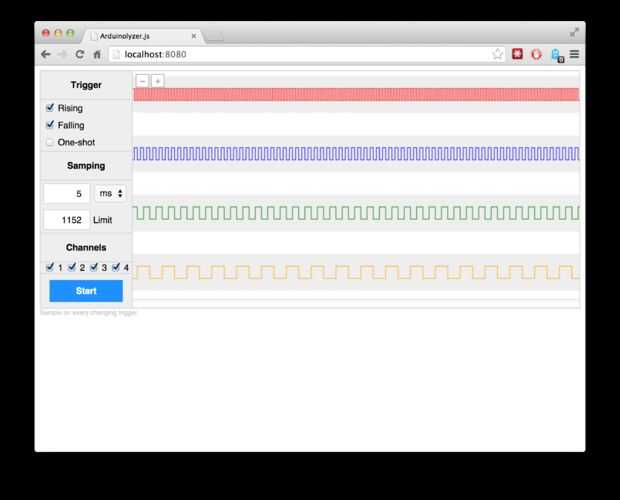Open a new tab next to Arduinolyzer.js
Viewport: 620px width, 500px height.
pos(215,36)
